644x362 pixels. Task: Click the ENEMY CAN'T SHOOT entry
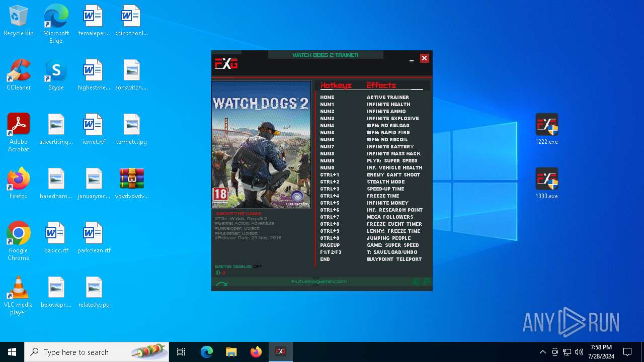(393, 175)
